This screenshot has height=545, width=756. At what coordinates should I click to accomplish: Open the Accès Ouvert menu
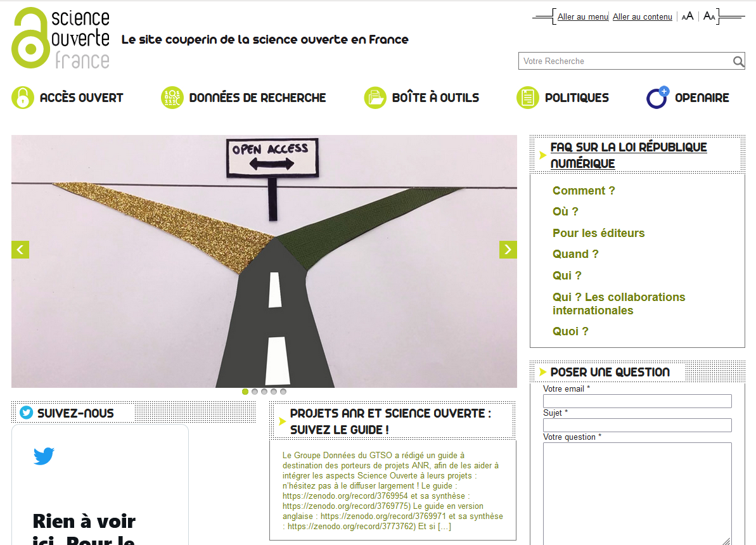tap(81, 98)
